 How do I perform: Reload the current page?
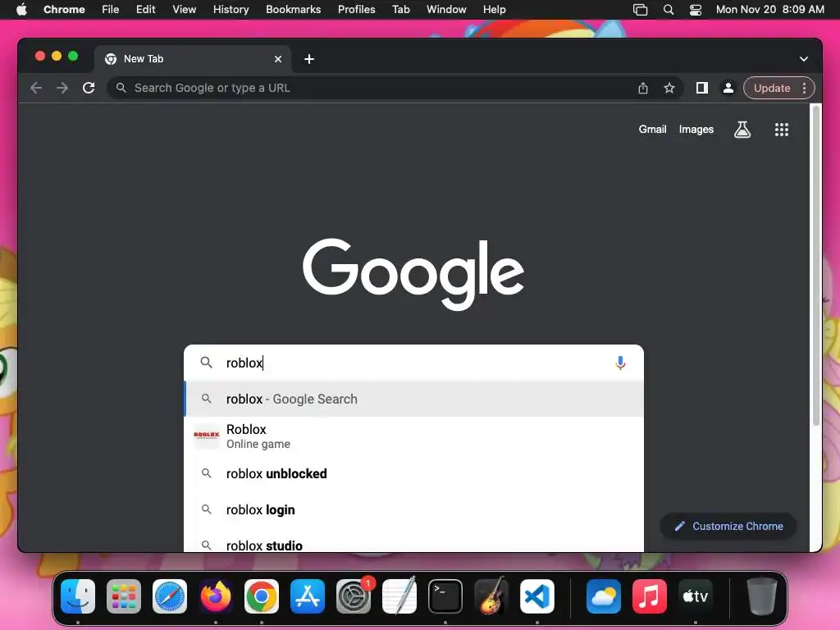pos(89,88)
